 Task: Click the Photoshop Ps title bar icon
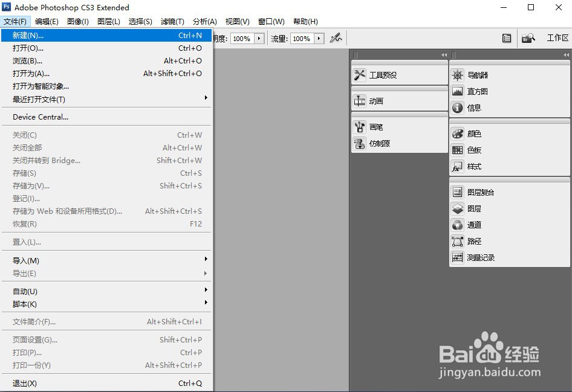7,7
